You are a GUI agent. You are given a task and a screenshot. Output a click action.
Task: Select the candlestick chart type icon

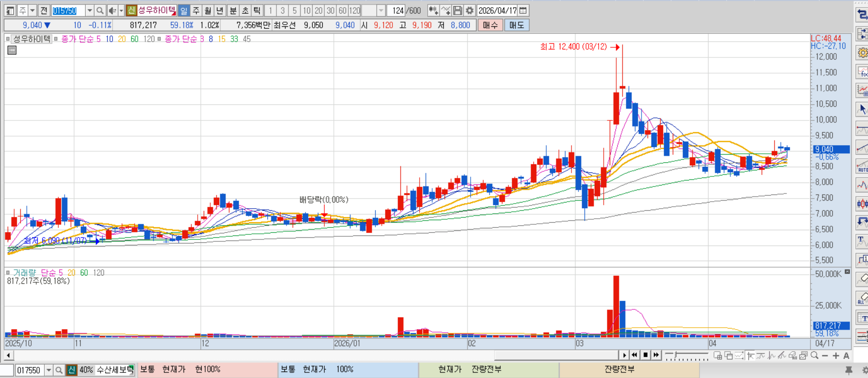click(862, 204)
